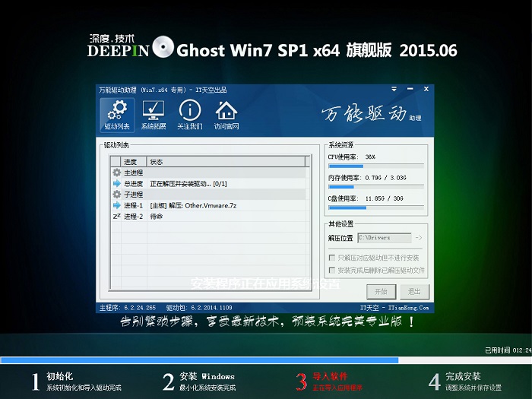
Task: Select the 主进程 row
Action: tap(208, 173)
